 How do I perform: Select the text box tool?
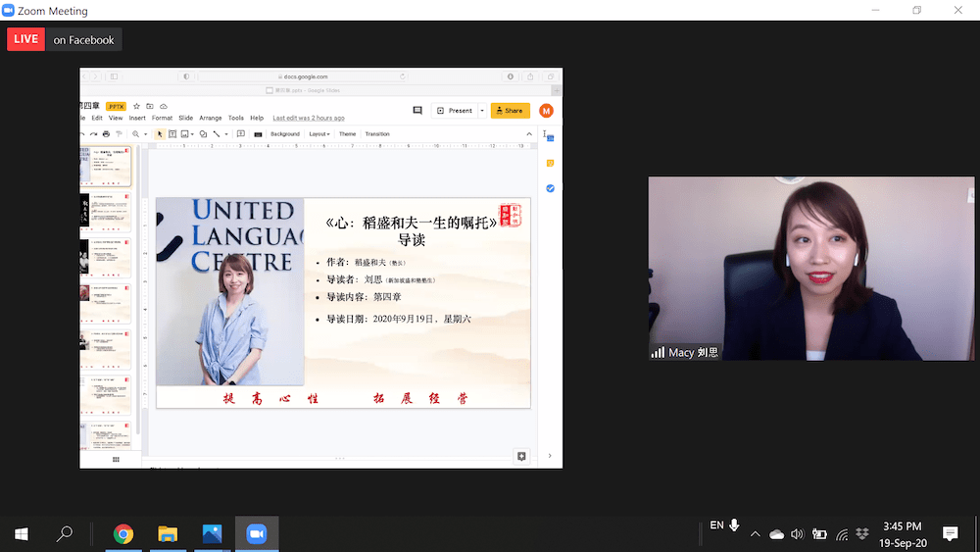pyautogui.click(x=172, y=134)
